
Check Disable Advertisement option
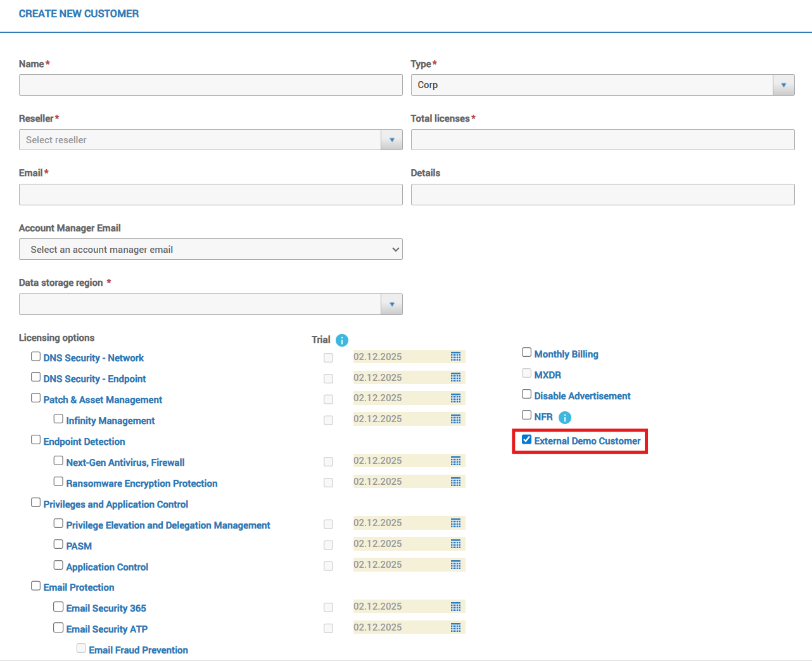click(x=526, y=394)
